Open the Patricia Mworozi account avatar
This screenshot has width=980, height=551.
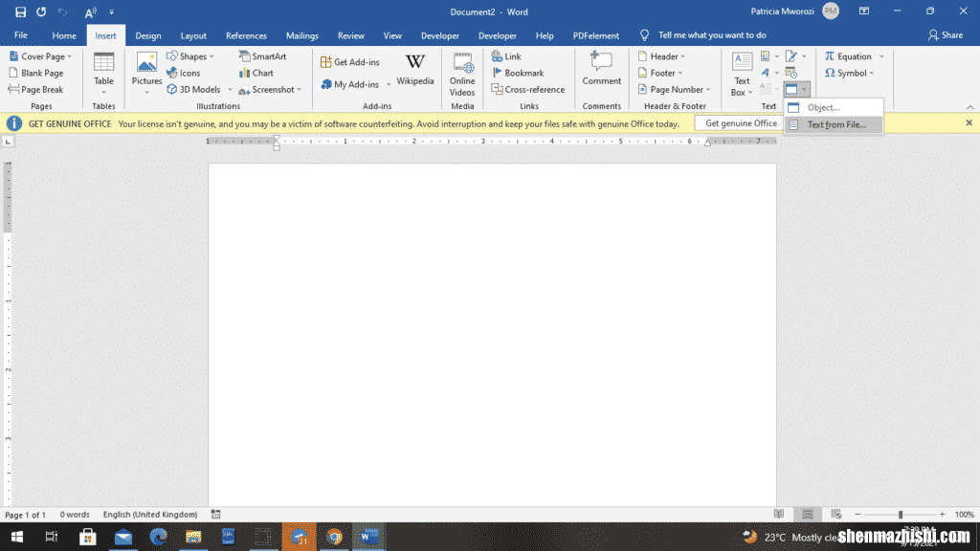[x=831, y=11]
